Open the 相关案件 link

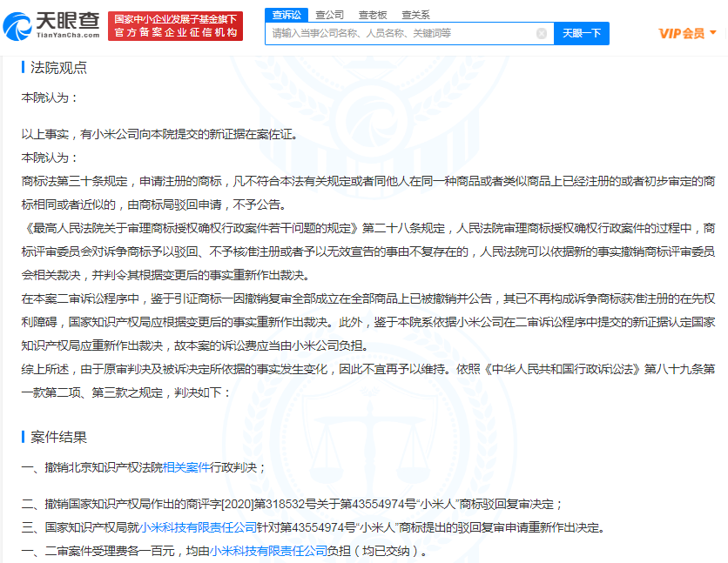[x=186, y=467]
